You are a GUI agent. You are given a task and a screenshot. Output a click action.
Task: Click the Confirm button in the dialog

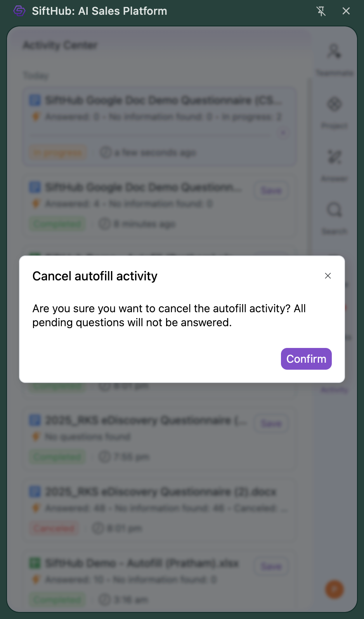[x=306, y=359]
